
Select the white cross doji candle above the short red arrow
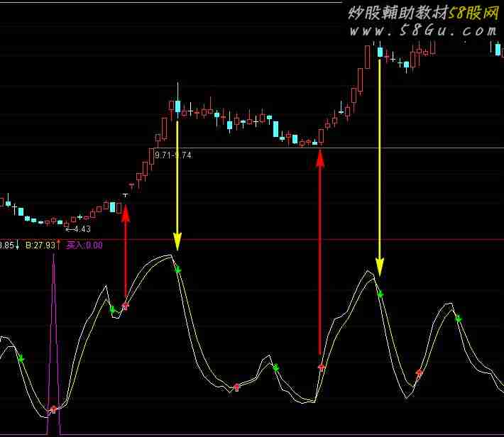point(126,194)
